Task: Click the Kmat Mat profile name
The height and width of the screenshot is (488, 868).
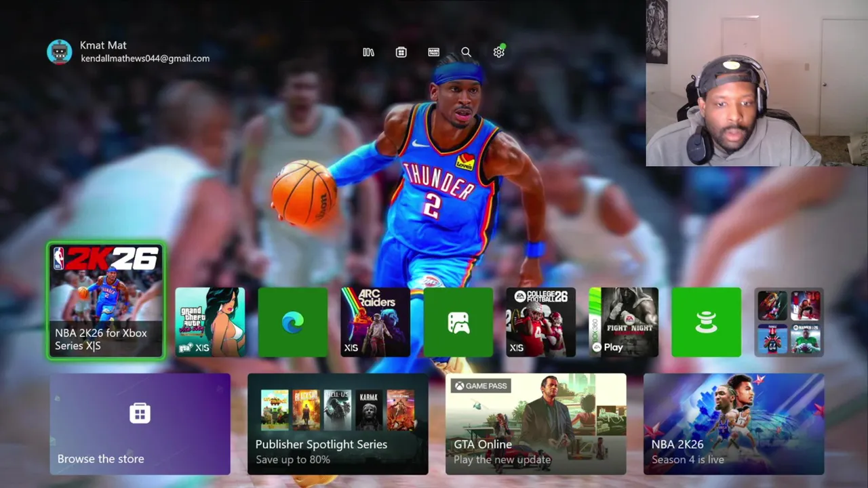Action: click(103, 45)
